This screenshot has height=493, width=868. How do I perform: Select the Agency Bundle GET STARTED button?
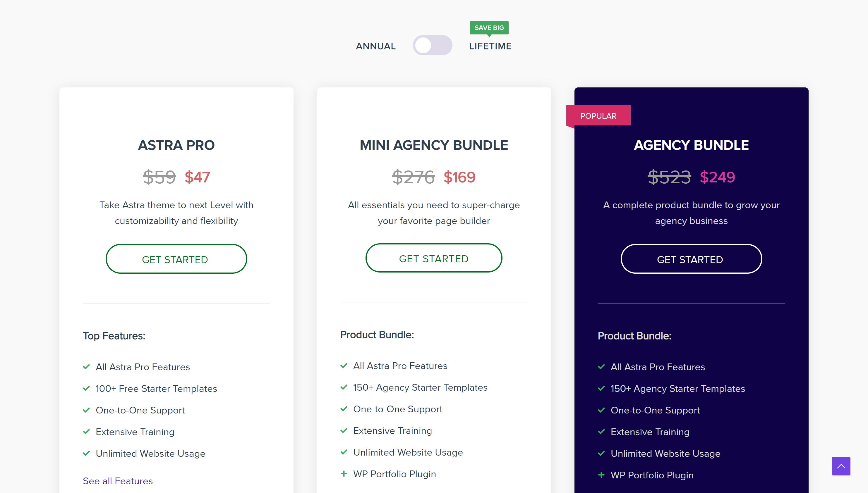click(691, 259)
